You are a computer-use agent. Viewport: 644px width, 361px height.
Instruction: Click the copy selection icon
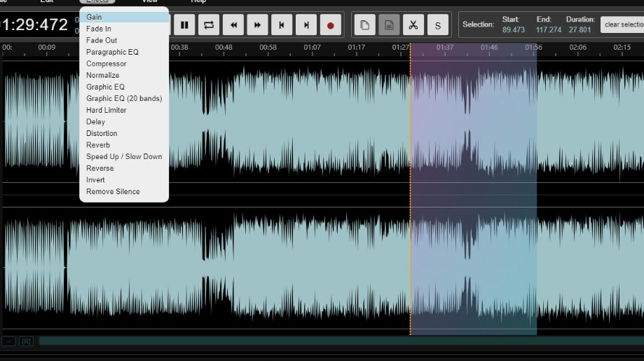364,25
